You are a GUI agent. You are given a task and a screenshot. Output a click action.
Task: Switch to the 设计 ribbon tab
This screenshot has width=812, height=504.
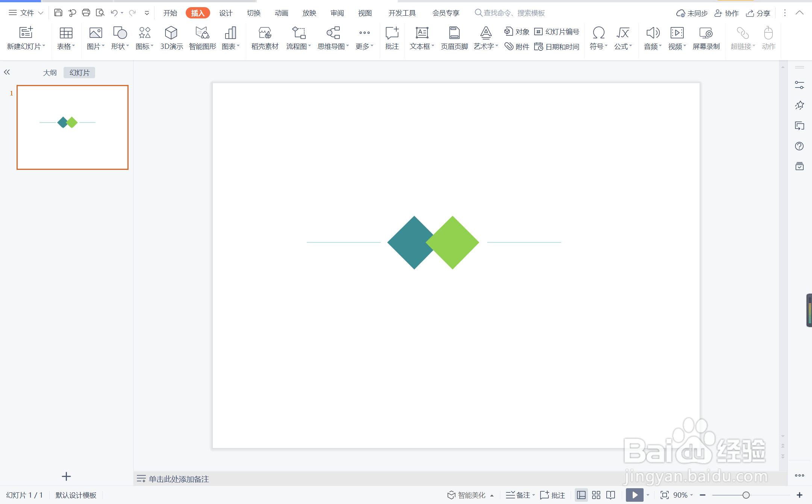226,13
